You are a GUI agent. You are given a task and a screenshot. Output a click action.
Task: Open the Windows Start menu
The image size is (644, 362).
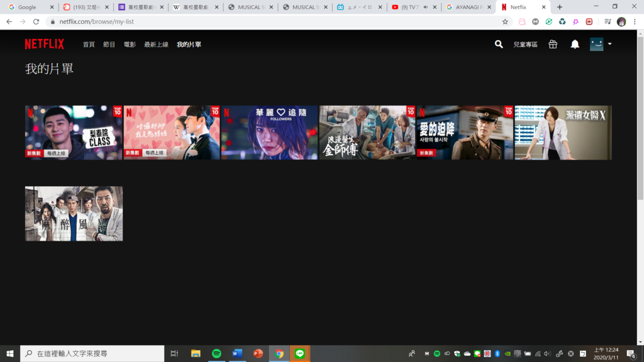pyautogui.click(x=10, y=353)
